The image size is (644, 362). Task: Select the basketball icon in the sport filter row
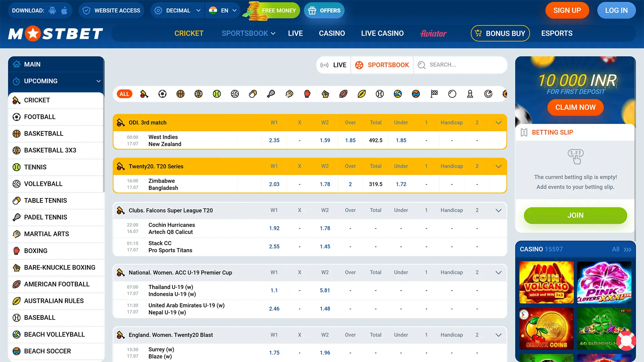coord(180,94)
